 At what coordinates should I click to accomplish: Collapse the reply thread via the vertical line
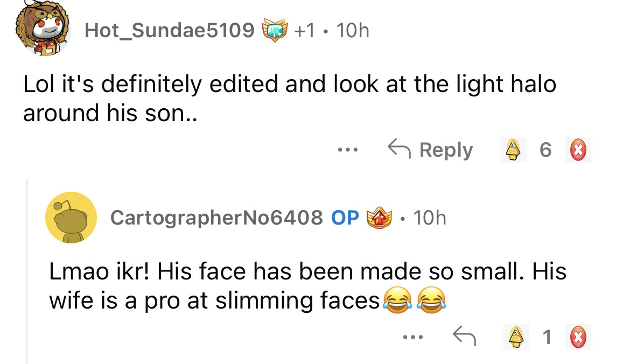[x=27, y=269]
